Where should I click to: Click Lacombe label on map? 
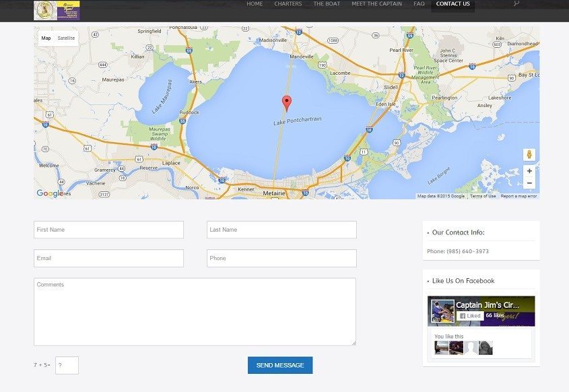(x=340, y=73)
